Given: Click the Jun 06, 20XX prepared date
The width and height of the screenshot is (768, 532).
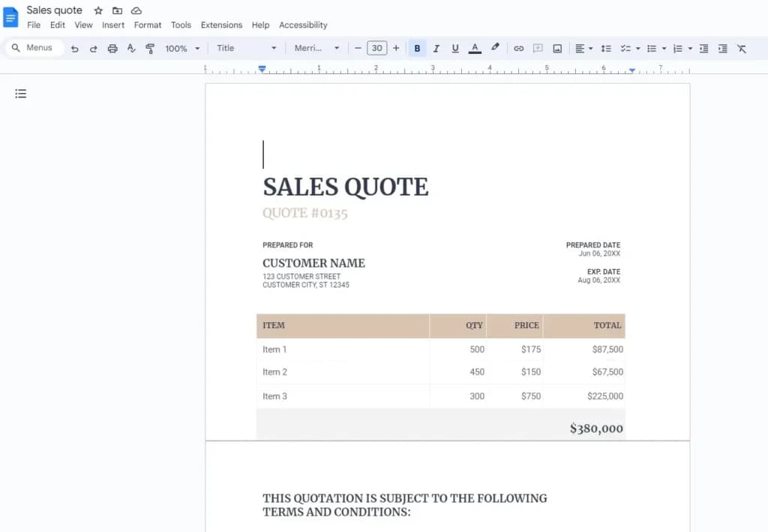Looking at the screenshot, I should coord(599,253).
